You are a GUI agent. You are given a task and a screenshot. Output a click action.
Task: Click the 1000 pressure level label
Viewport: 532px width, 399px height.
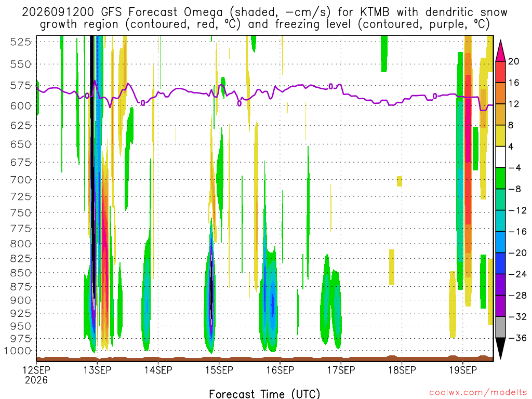tap(18, 351)
